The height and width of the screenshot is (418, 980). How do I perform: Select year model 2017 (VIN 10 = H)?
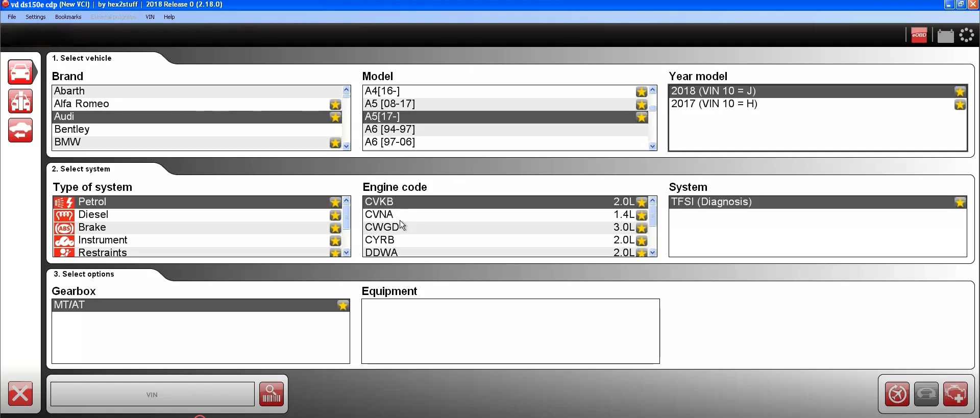pos(818,104)
